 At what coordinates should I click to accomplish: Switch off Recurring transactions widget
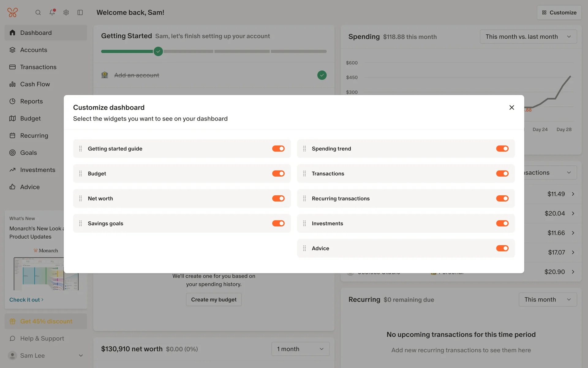(502, 198)
